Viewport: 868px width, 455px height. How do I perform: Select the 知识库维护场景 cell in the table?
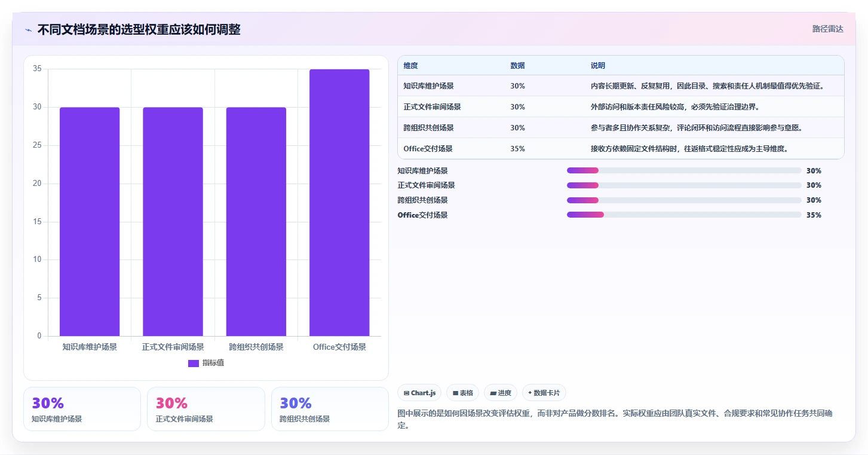point(428,86)
